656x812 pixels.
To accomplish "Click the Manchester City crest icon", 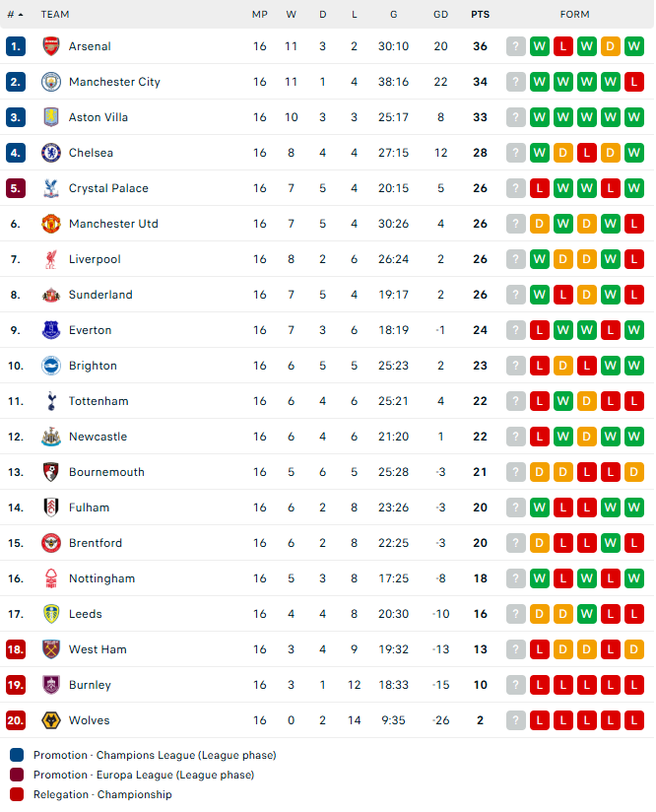I will [x=51, y=82].
